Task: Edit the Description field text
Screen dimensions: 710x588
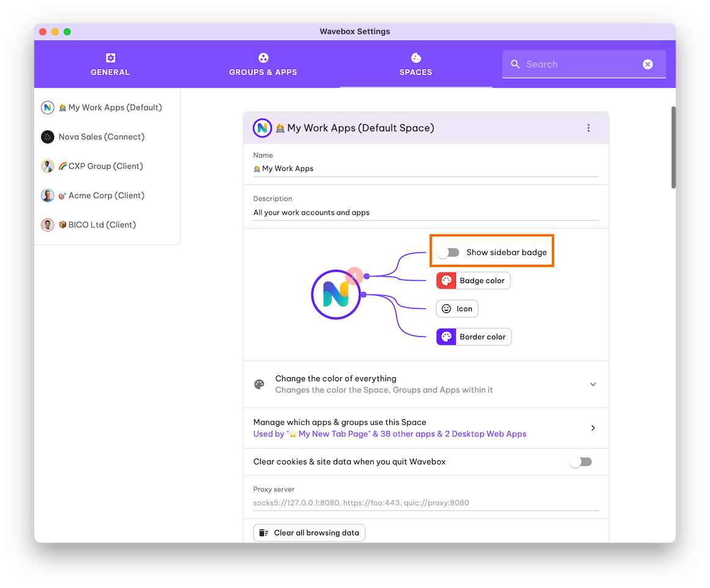Action: (426, 213)
